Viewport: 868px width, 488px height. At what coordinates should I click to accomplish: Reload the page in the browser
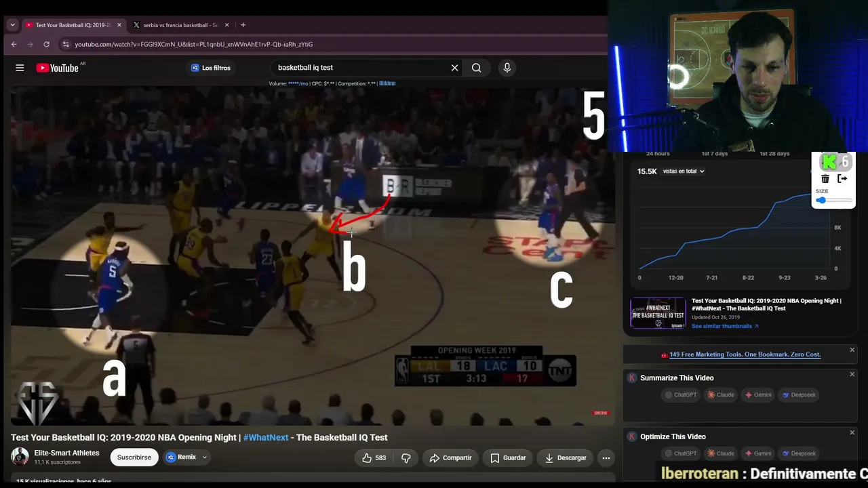pos(46,44)
